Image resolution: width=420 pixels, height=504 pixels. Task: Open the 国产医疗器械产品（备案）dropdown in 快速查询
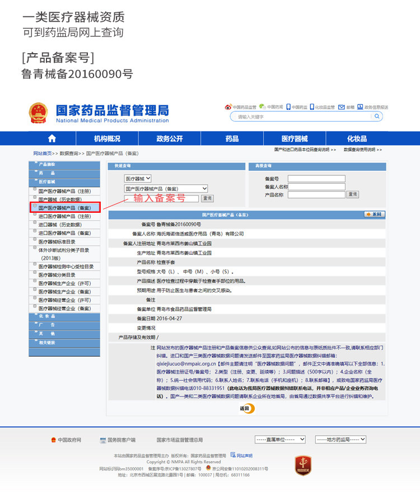point(166,188)
